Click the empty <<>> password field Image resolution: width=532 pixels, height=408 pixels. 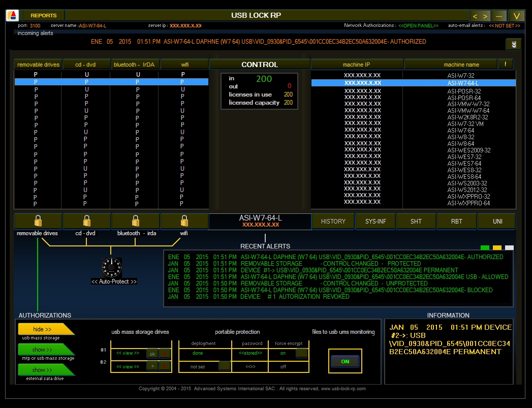[x=251, y=367]
